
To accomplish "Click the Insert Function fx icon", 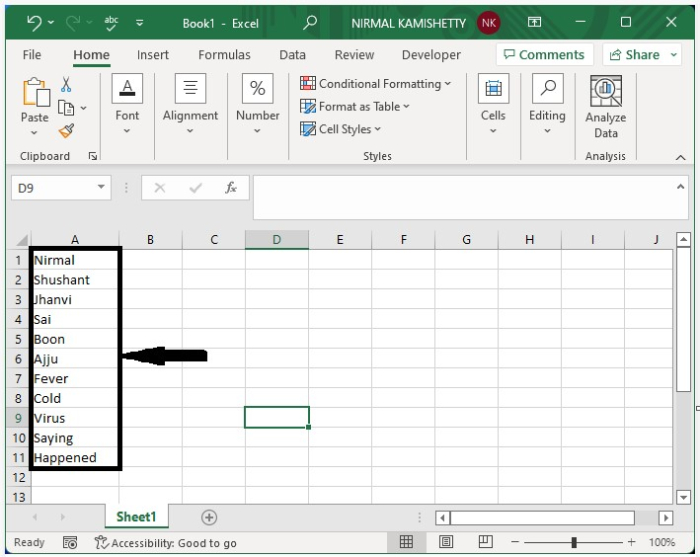I will (x=231, y=188).
